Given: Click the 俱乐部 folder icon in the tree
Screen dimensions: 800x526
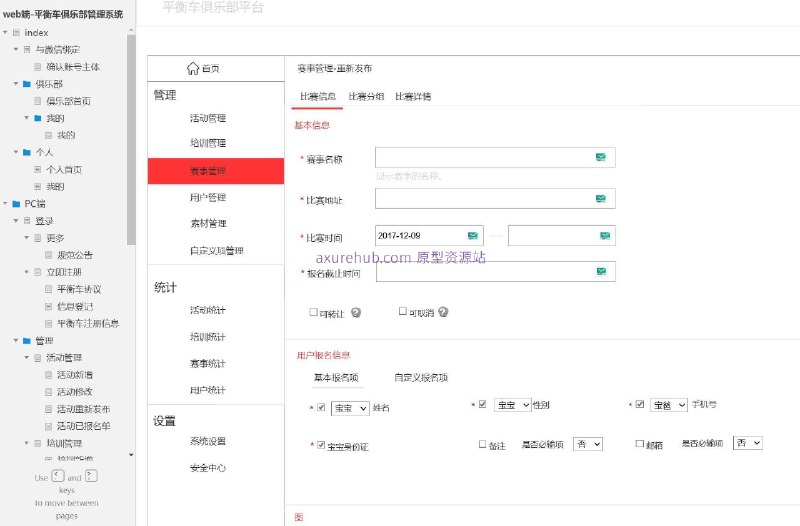Looking at the screenshot, I should pyautogui.click(x=27, y=84).
